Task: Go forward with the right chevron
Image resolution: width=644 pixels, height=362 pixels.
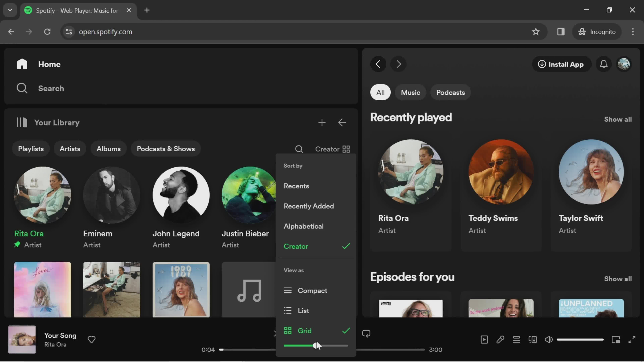Action: [x=398, y=64]
